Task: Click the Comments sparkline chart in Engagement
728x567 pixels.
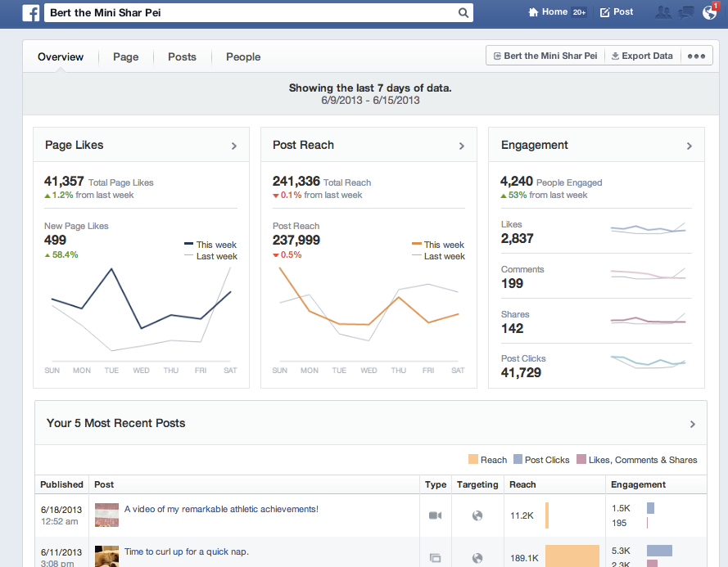Action: click(648, 273)
